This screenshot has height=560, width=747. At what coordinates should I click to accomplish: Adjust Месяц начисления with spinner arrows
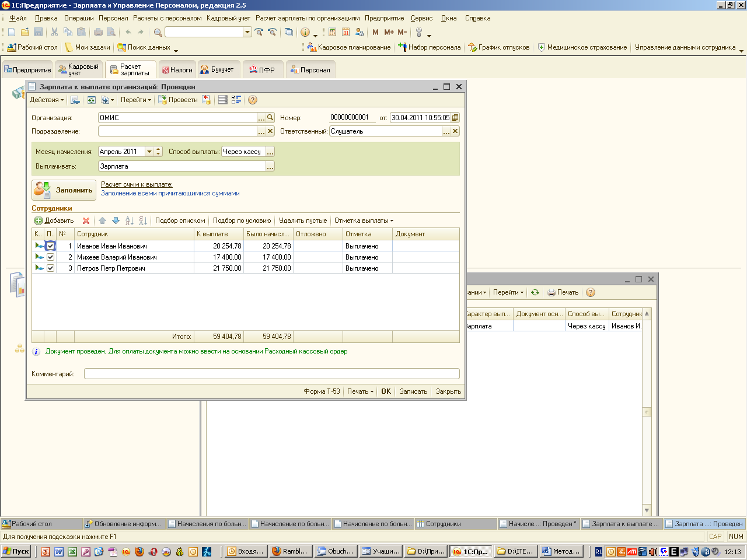[158, 152]
